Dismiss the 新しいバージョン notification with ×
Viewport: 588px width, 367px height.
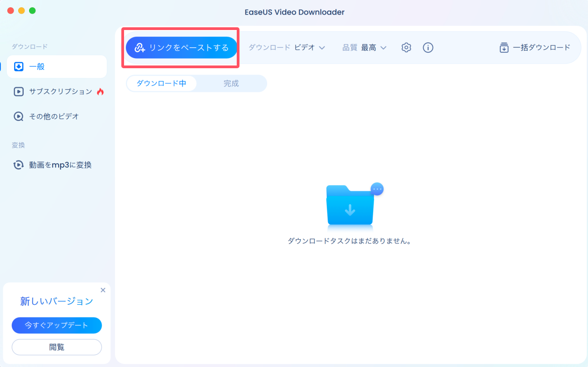(103, 290)
